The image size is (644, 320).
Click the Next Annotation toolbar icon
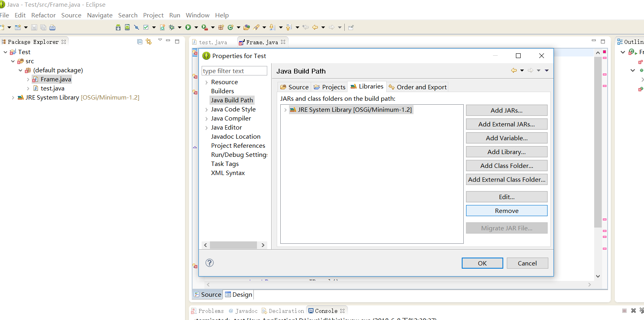point(272,27)
